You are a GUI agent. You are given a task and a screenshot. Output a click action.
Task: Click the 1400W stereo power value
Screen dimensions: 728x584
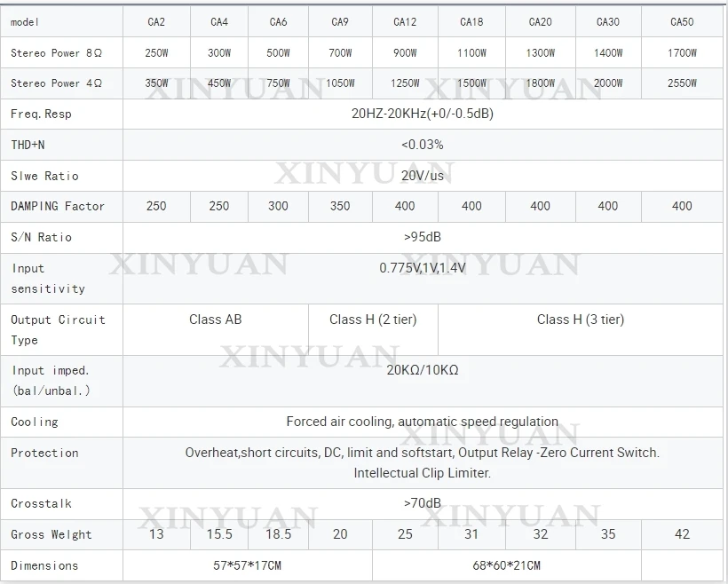coord(608,53)
